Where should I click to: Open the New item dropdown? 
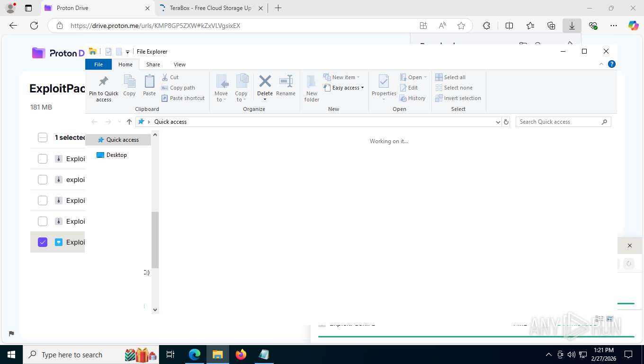click(341, 77)
